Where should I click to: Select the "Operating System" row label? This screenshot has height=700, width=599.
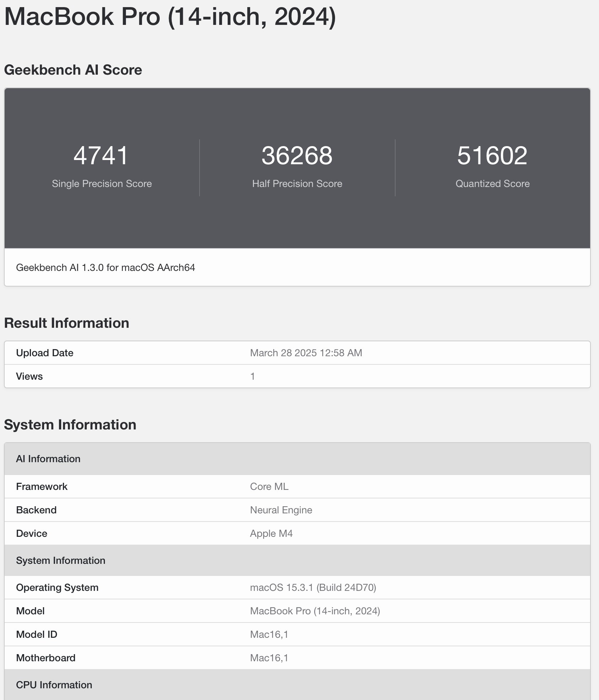(57, 587)
